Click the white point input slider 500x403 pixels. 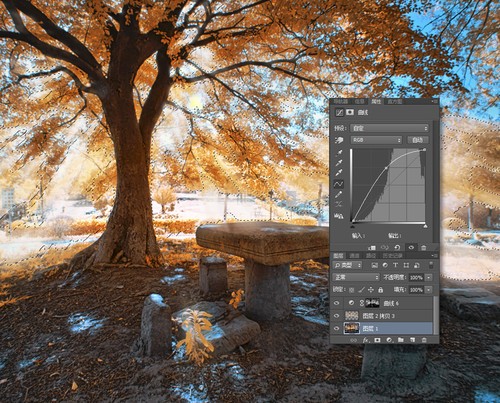click(425, 226)
